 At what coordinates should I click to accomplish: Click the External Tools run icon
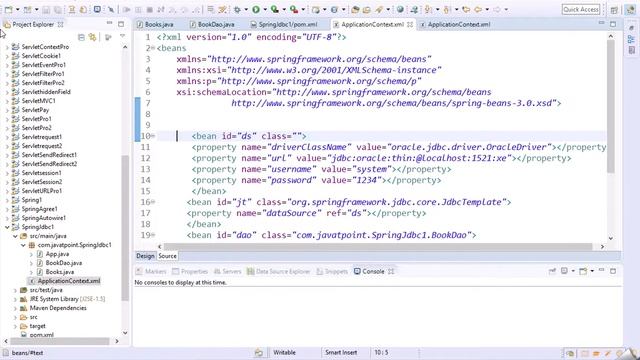(x=294, y=9)
